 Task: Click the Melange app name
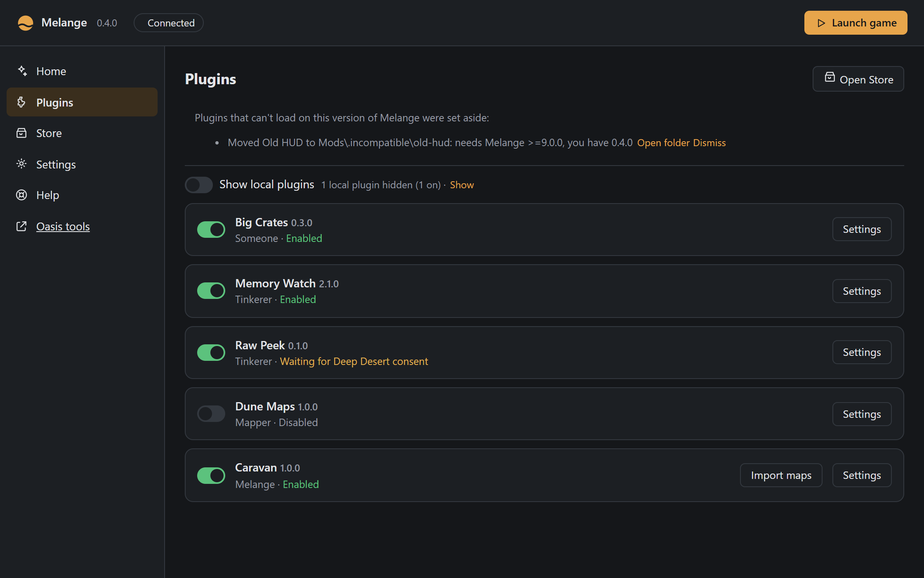(x=64, y=23)
